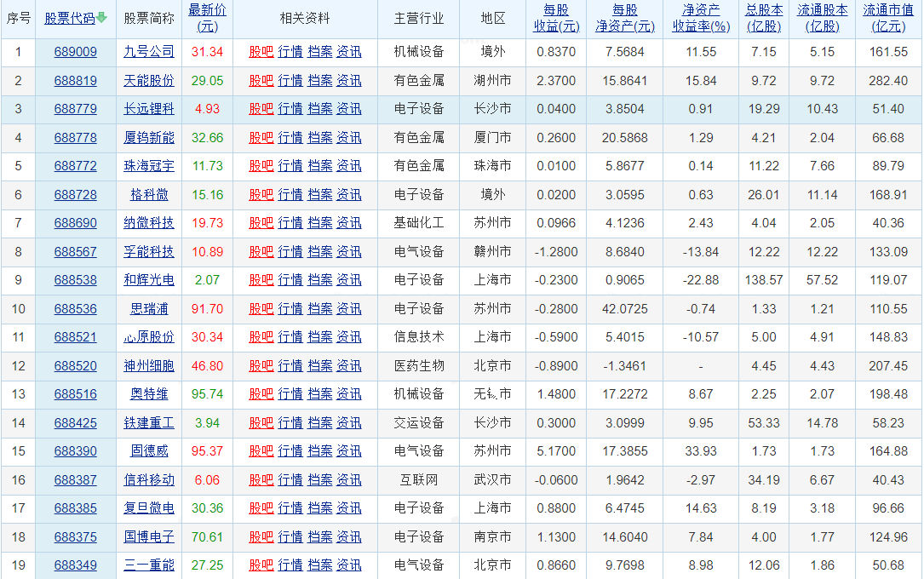Open 资讯 for 信科移动 row

tap(349, 480)
